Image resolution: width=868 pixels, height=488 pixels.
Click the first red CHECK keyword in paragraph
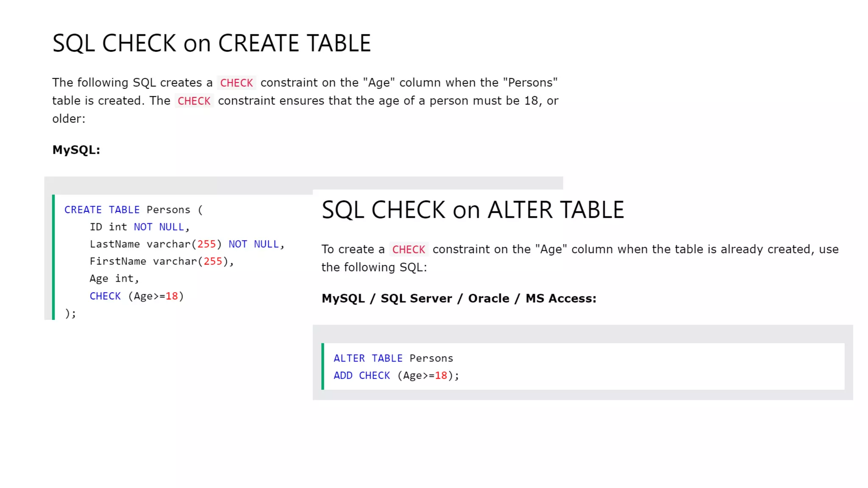click(x=236, y=83)
